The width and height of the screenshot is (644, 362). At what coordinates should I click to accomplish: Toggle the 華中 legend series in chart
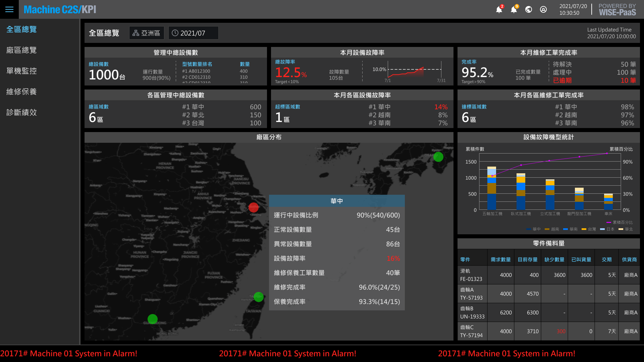[x=534, y=229]
